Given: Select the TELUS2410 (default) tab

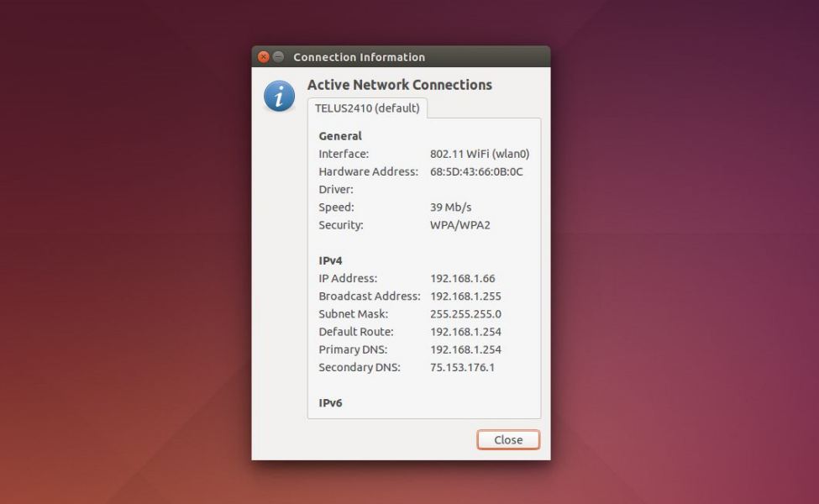Looking at the screenshot, I should tap(367, 108).
